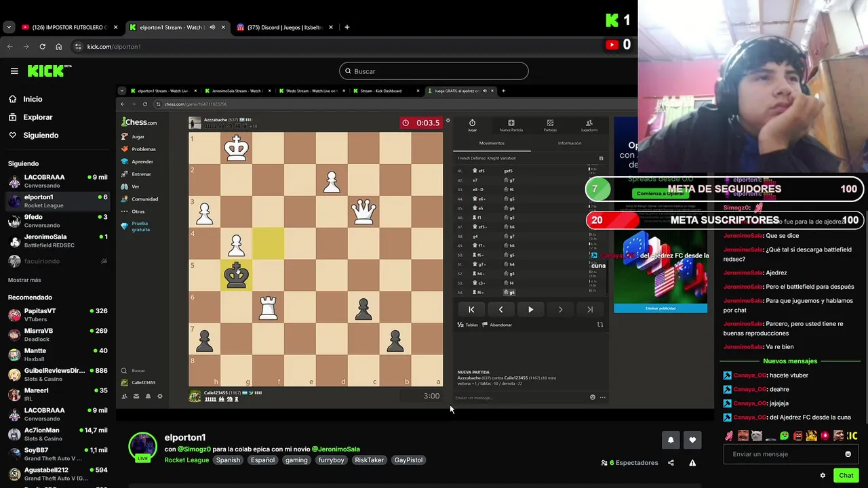Open a new browser tab
Screen dimensions: 868x488
[x=347, y=27]
